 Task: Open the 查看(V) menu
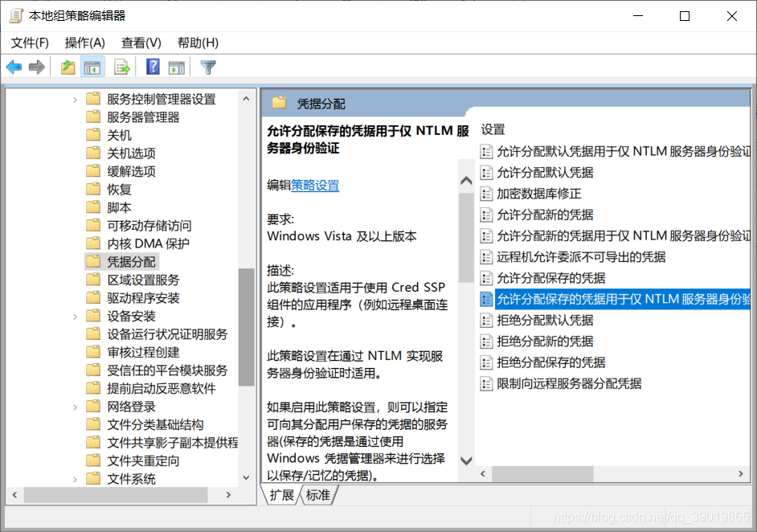pos(141,43)
